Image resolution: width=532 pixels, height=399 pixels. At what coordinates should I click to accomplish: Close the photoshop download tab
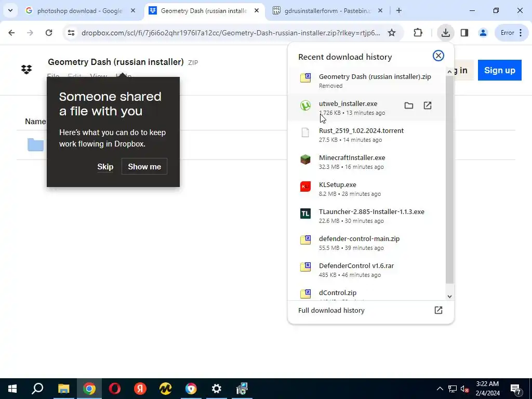tap(133, 11)
